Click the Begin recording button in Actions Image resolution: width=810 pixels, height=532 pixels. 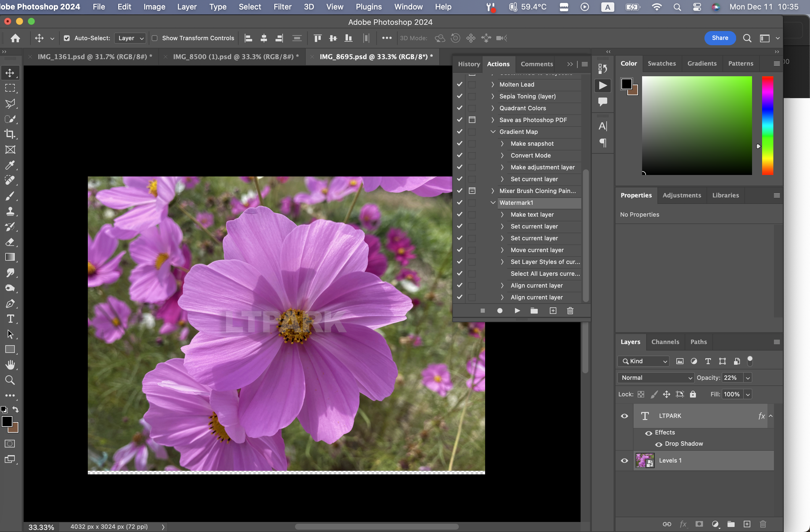point(500,311)
